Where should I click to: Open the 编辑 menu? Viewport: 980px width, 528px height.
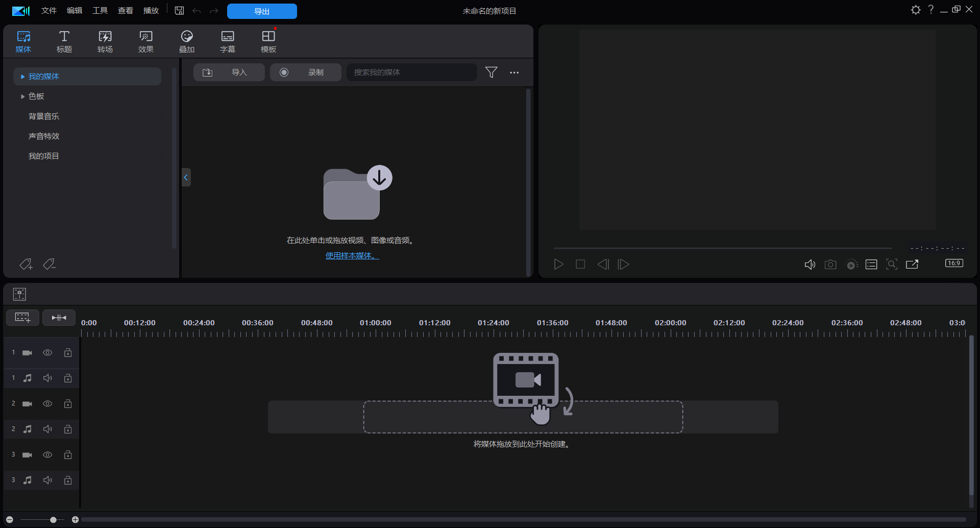click(75, 11)
